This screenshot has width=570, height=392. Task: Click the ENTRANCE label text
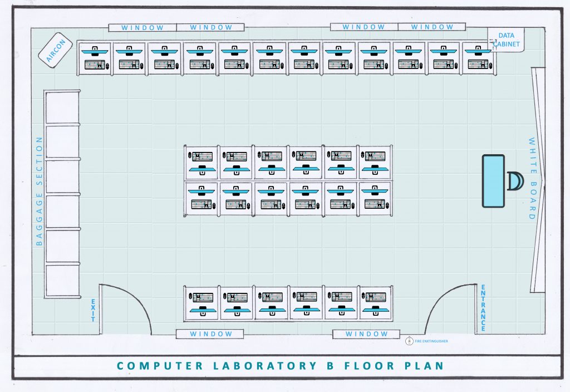[x=483, y=308]
